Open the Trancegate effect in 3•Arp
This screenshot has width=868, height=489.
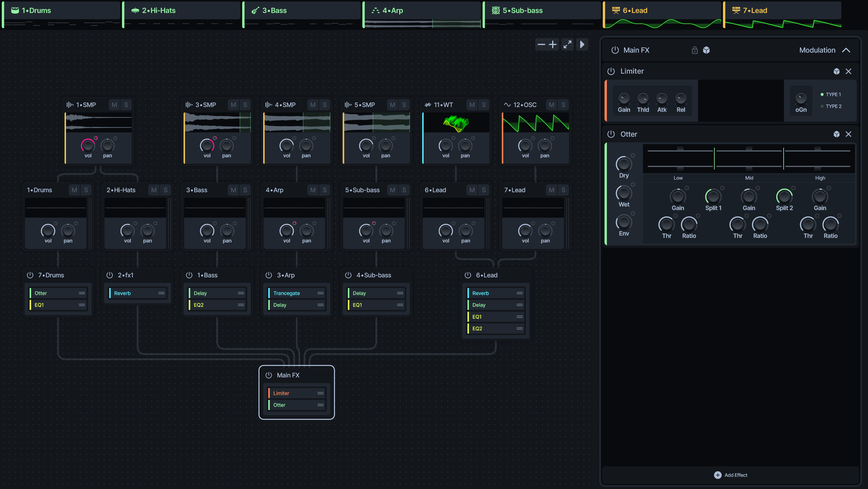pyautogui.click(x=286, y=293)
